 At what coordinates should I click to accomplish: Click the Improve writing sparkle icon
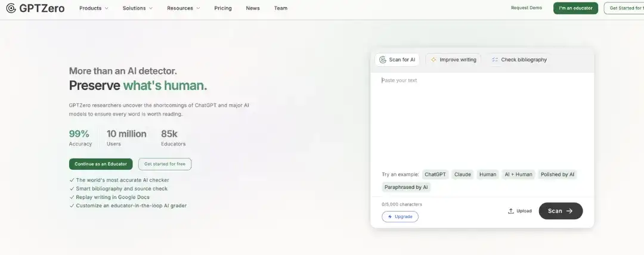point(434,60)
